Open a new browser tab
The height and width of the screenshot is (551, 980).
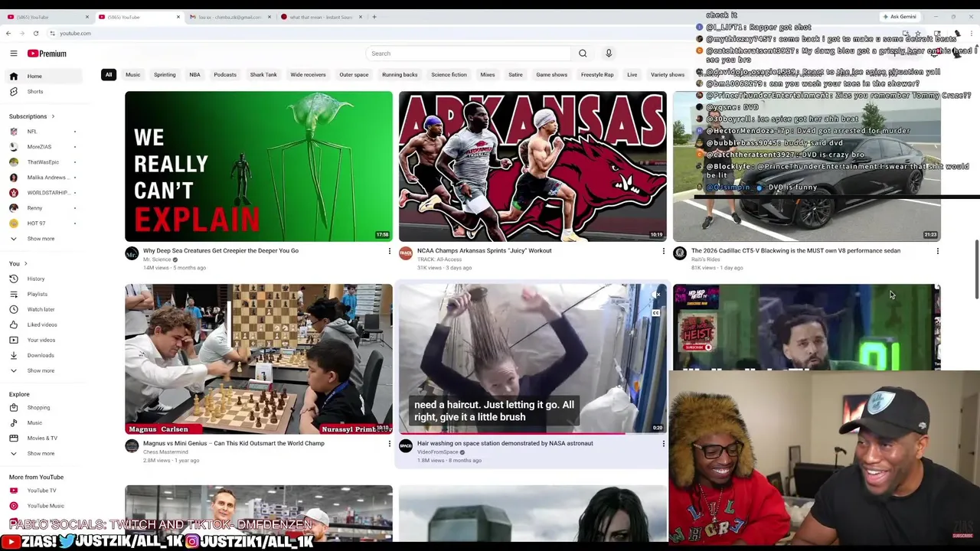374,17
